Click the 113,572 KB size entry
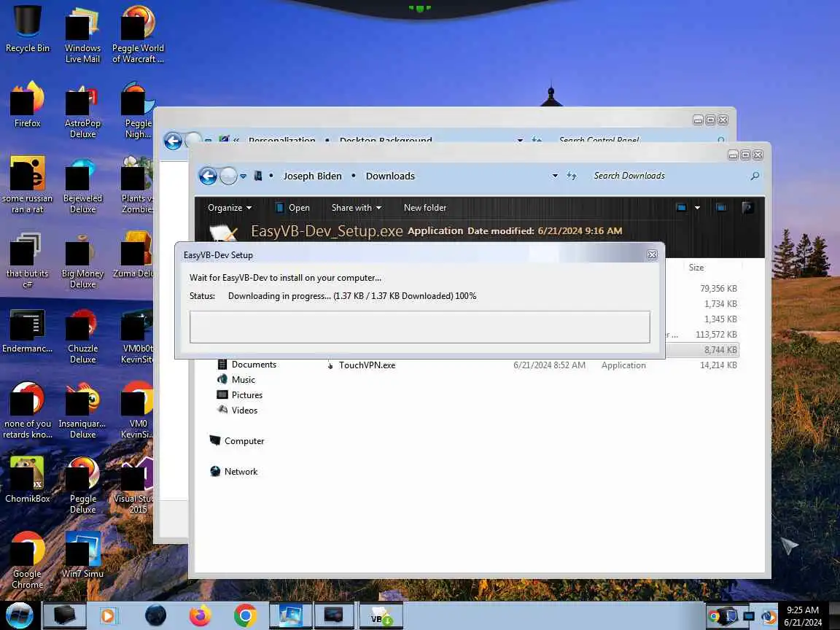The height and width of the screenshot is (630, 840). pyautogui.click(x=716, y=335)
